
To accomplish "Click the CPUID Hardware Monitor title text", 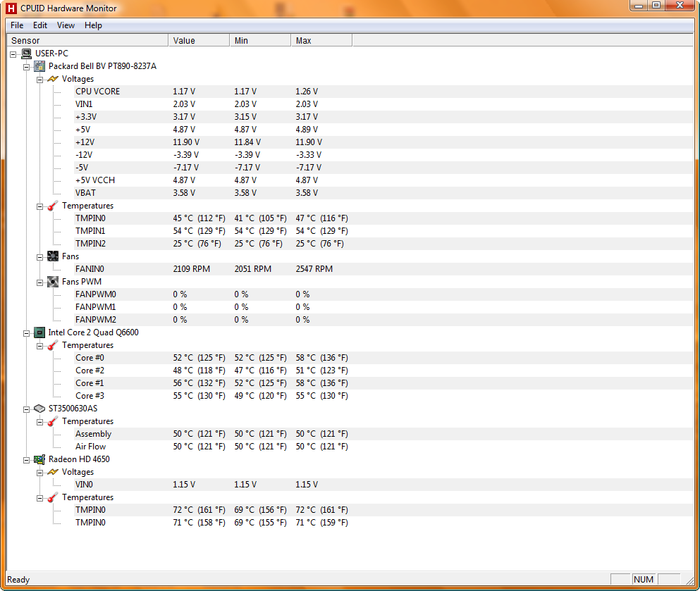I will click(x=68, y=8).
